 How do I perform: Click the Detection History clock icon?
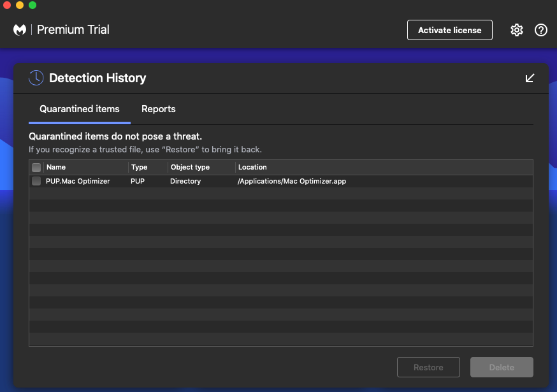pyautogui.click(x=36, y=78)
